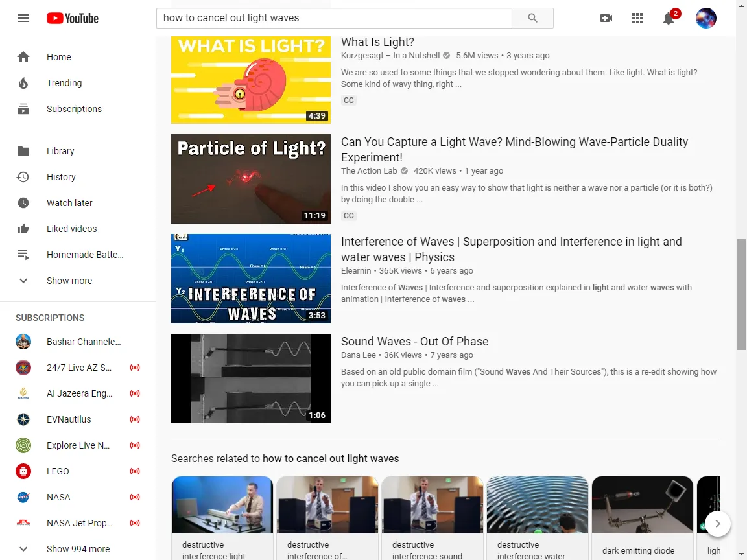Click CC badge under What Is Light?
The width and height of the screenshot is (747, 560).
(349, 100)
